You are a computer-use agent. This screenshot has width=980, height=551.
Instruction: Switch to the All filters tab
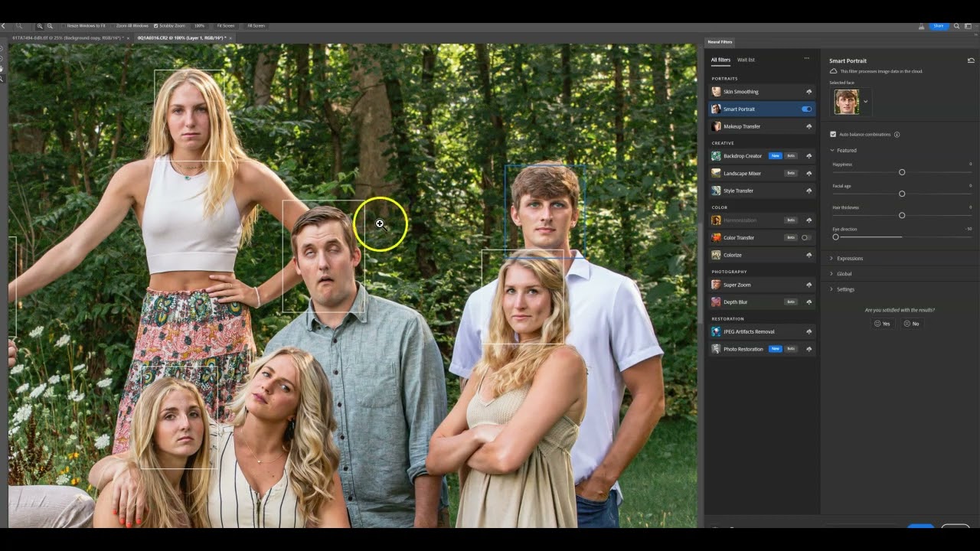720,60
